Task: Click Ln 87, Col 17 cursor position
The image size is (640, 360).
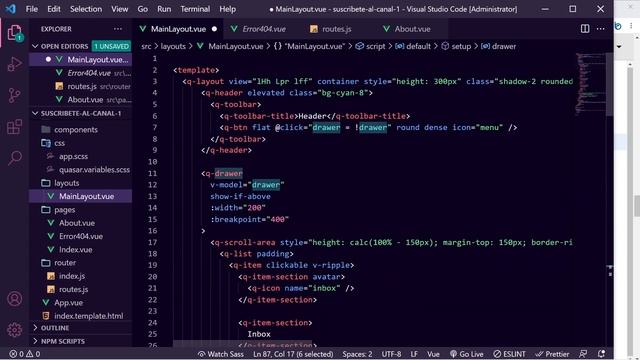Action: pyautogui.click(x=293, y=354)
